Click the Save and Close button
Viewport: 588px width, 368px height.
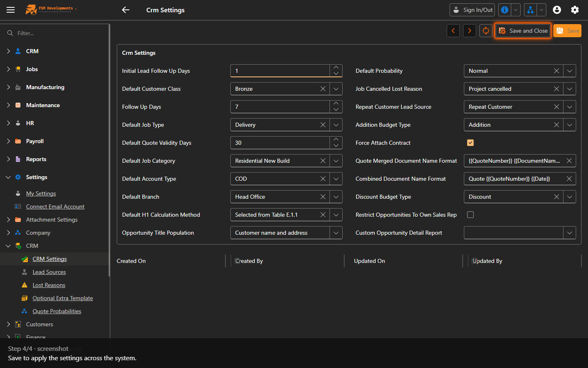(523, 31)
